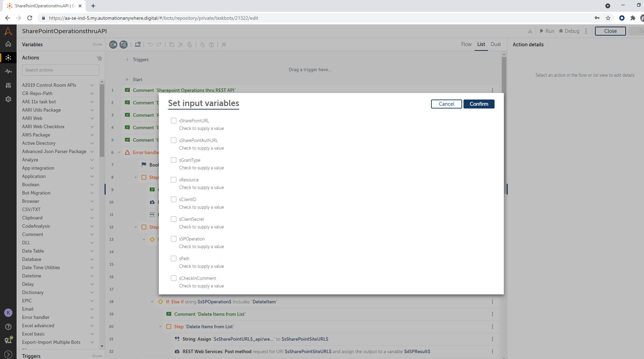The height and width of the screenshot is (359, 644).
Task: Open the three-dot menu next to Debug
Action: click(x=586, y=31)
